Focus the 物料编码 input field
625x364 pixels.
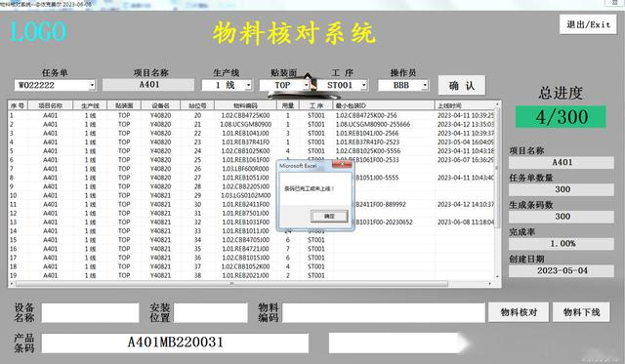point(383,313)
